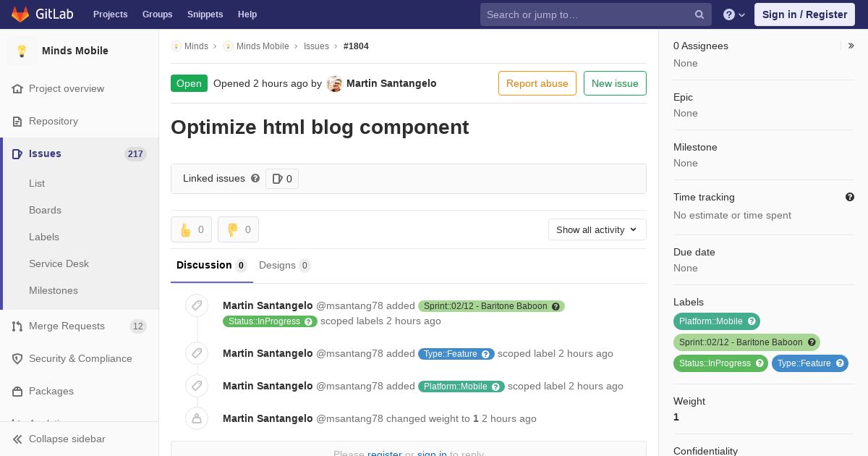Click the Security & Compliance shield icon

[x=17, y=358]
